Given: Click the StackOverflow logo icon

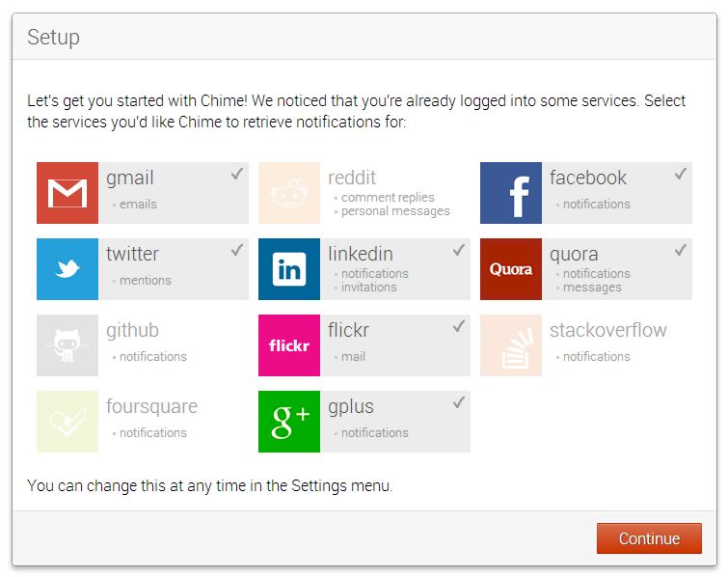Looking at the screenshot, I should (511, 345).
